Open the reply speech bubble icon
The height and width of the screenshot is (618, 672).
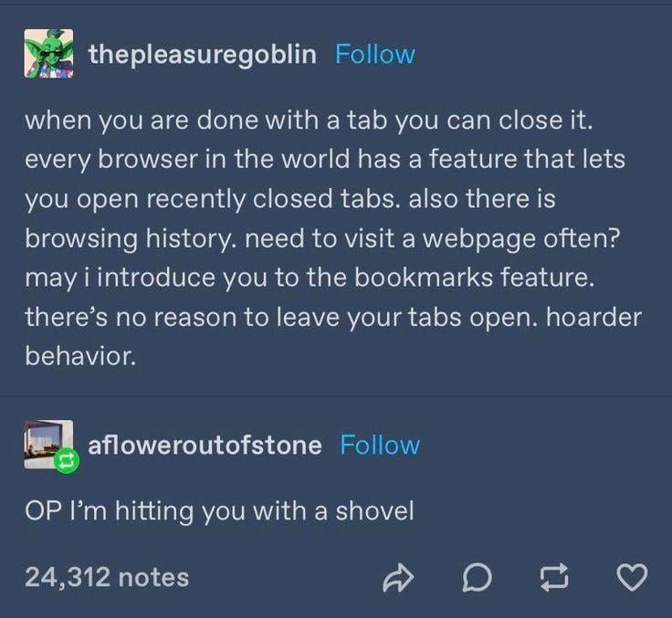click(x=478, y=579)
